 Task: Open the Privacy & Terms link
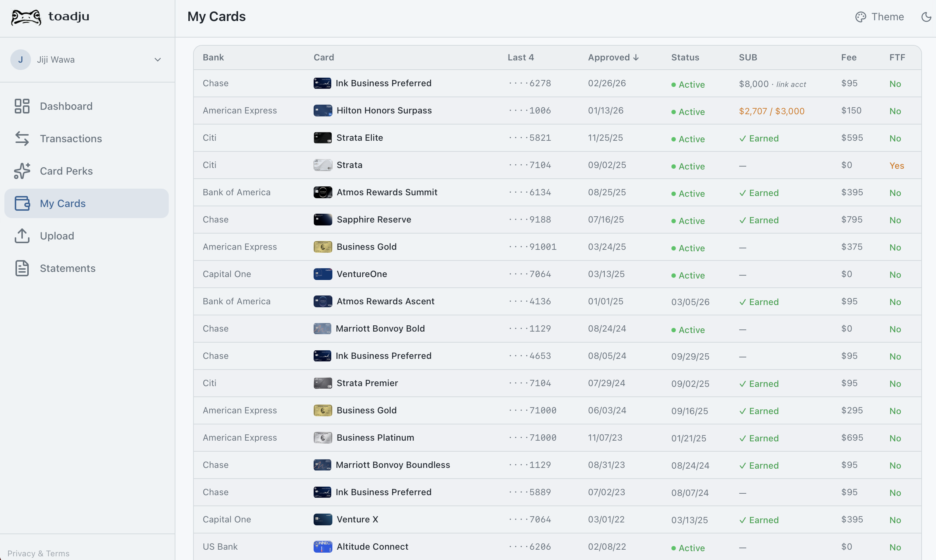[38, 553]
